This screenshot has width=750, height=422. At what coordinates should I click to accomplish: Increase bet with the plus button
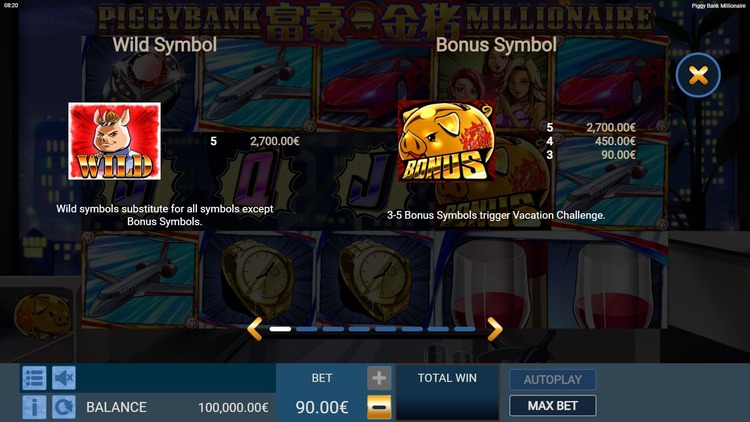tap(379, 378)
